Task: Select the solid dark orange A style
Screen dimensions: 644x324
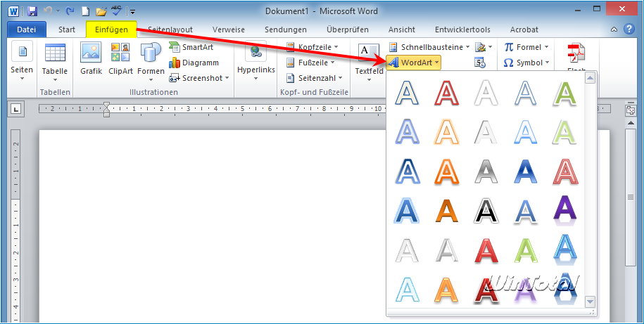Action: click(446, 211)
